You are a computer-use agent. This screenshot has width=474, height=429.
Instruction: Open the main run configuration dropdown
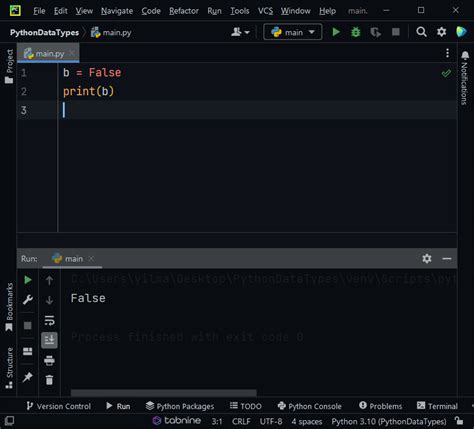click(x=293, y=32)
